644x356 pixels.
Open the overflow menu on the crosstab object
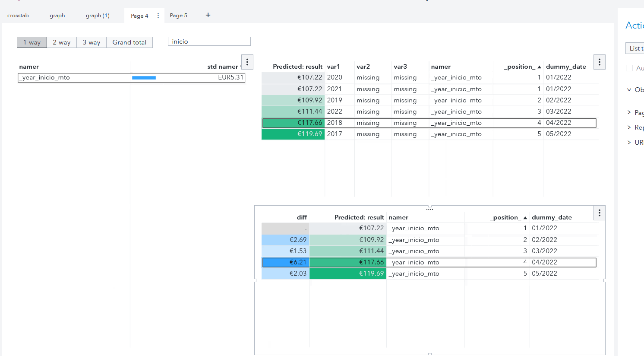coord(247,62)
